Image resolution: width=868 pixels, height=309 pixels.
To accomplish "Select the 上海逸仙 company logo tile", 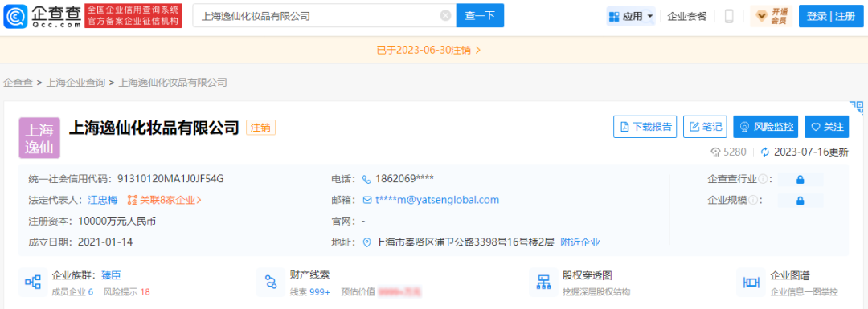I will [39, 138].
